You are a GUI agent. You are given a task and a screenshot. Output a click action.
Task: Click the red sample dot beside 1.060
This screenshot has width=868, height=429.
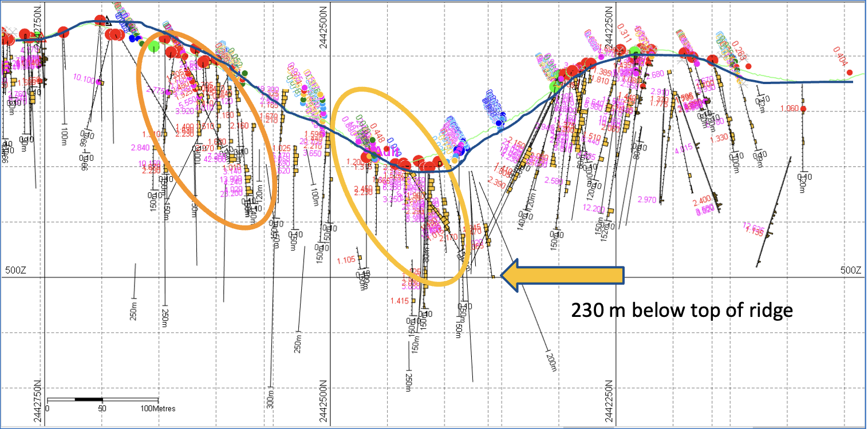tap(803, 109)
